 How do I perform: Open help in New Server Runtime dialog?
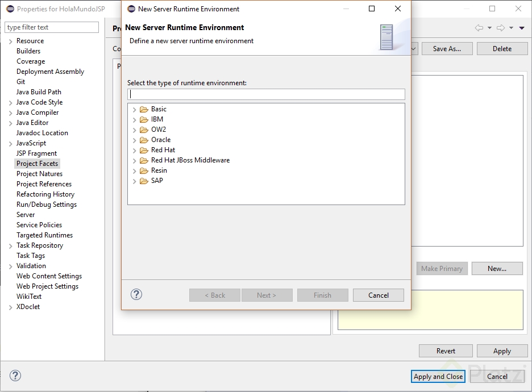coord(136,294)
